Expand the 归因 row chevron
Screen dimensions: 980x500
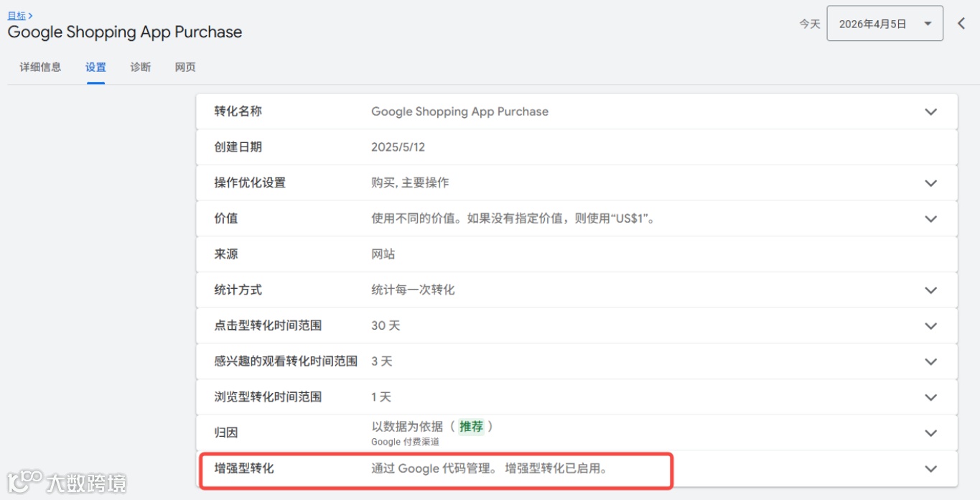[x=931, y=433]
